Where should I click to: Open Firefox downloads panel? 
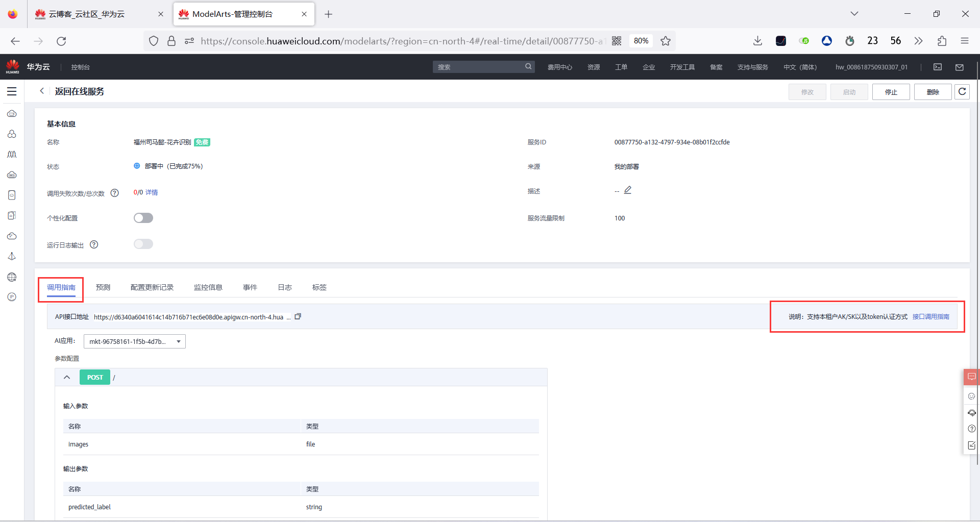pyautogui.click(x=757, y=41)
